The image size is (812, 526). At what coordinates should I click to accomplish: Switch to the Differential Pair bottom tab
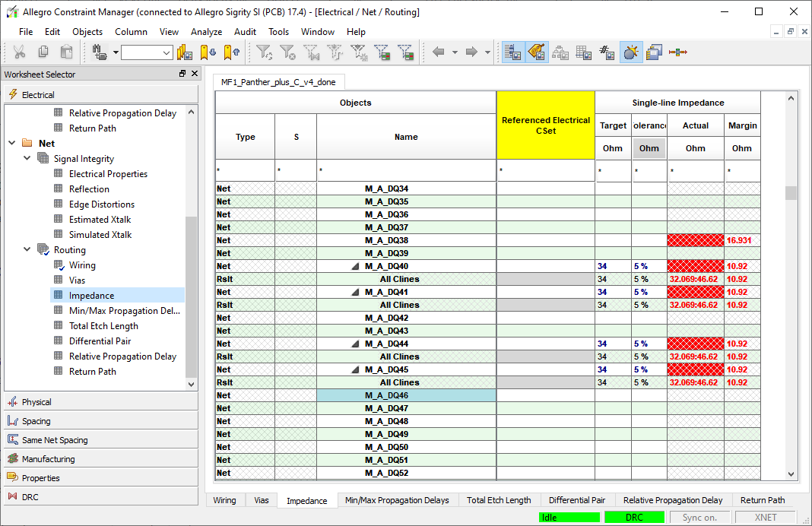pos(576,500)
